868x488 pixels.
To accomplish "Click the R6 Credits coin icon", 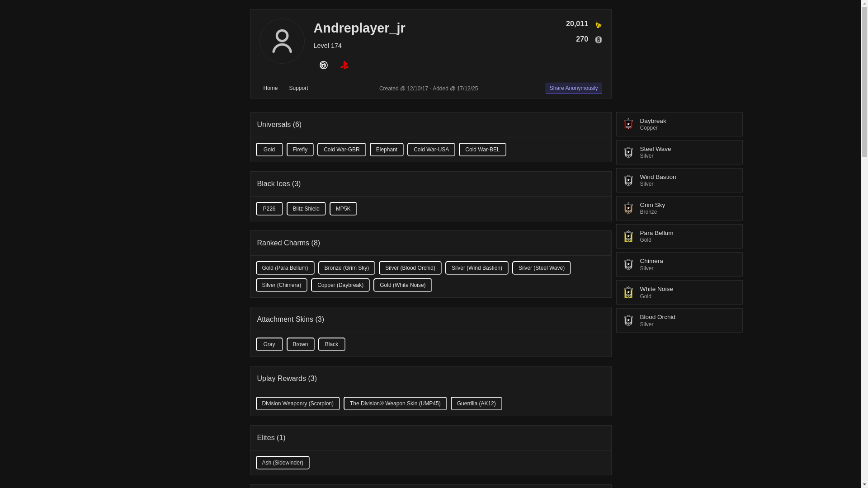I will [x=598, y=40].
